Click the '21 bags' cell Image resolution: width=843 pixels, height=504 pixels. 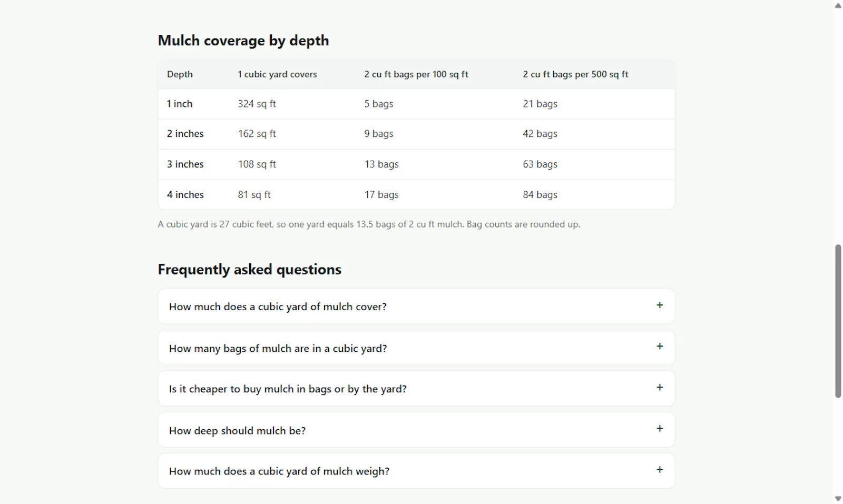(x=540, y=104)
